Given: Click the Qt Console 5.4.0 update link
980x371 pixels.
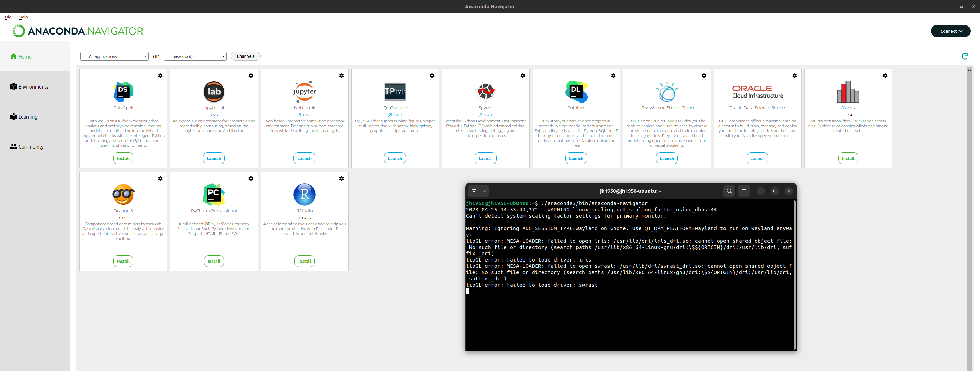Looking at the screenshot, I should tap(395, 115).
